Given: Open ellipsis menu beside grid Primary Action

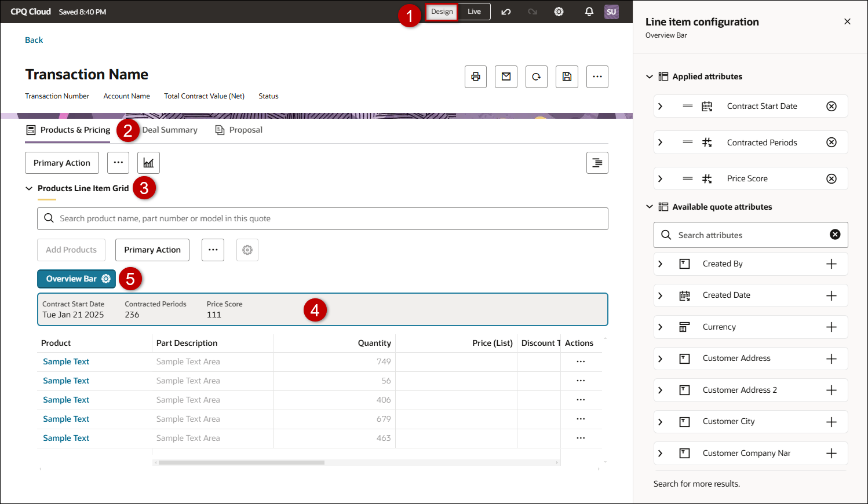Looking at the screenshot, I should pyautogui.click(x=213, y=250).
